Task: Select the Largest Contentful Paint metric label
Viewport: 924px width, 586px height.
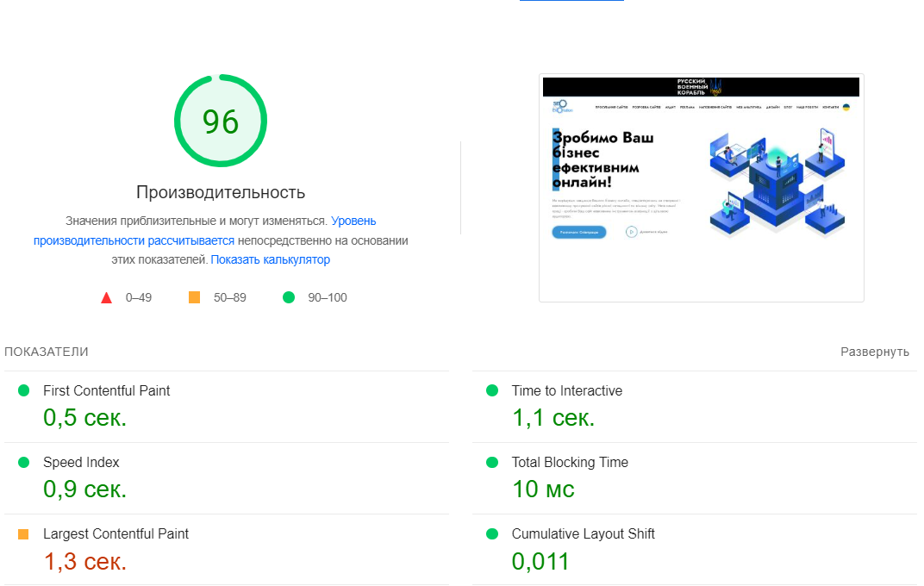Action: pyautogui.click(x=115, y=534)
